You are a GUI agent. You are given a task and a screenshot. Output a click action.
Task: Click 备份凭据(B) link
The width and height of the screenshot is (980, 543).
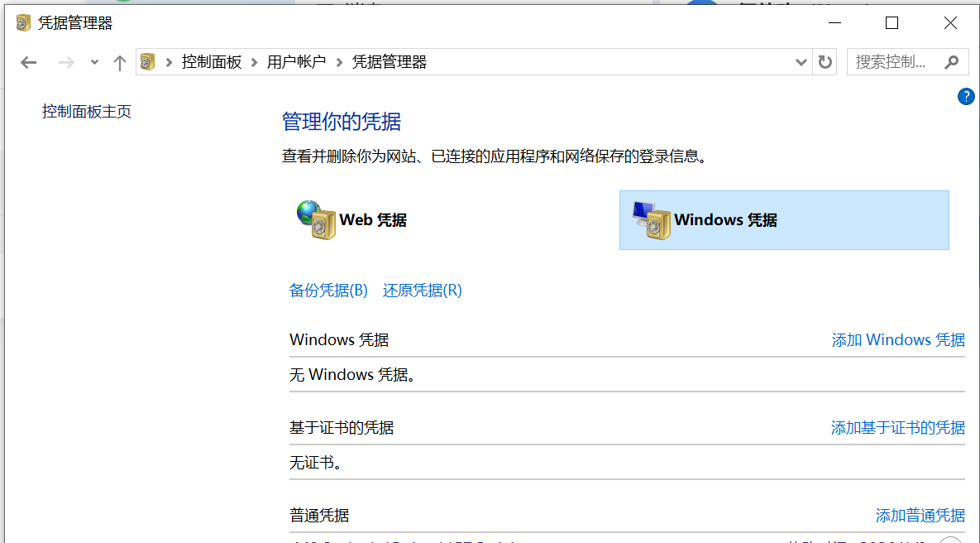tap(328, 291)
